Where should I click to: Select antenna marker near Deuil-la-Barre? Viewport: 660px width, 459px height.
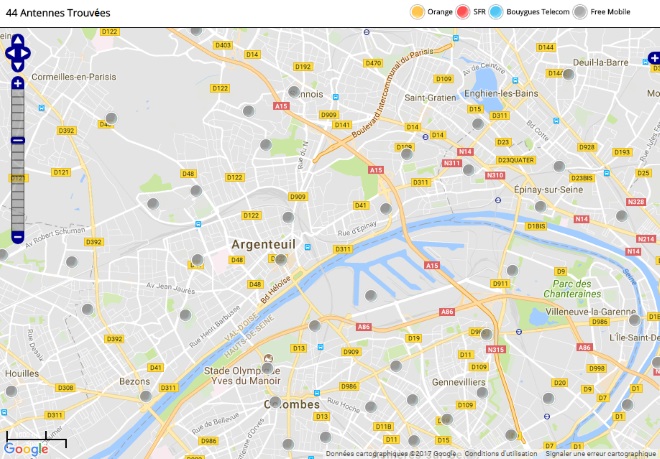(568, 75)
